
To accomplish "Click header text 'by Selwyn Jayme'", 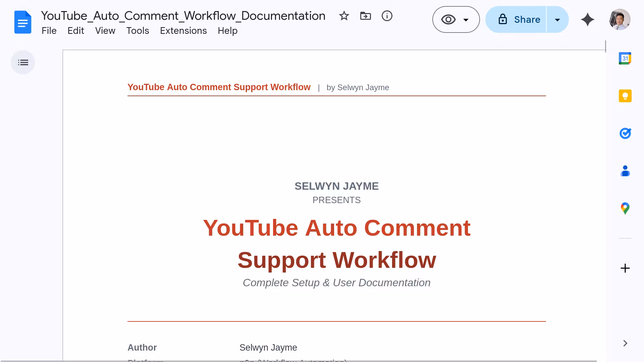I will (x=358, y=87).
